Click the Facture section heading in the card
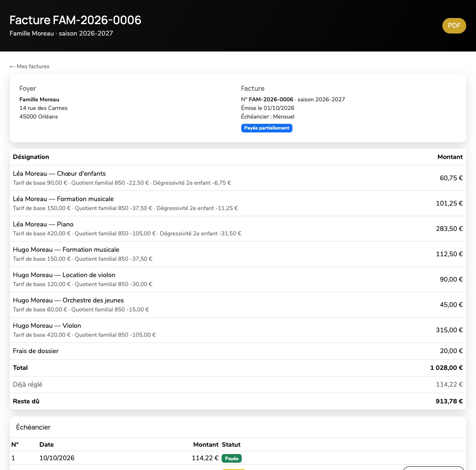 tap(253, 89)
